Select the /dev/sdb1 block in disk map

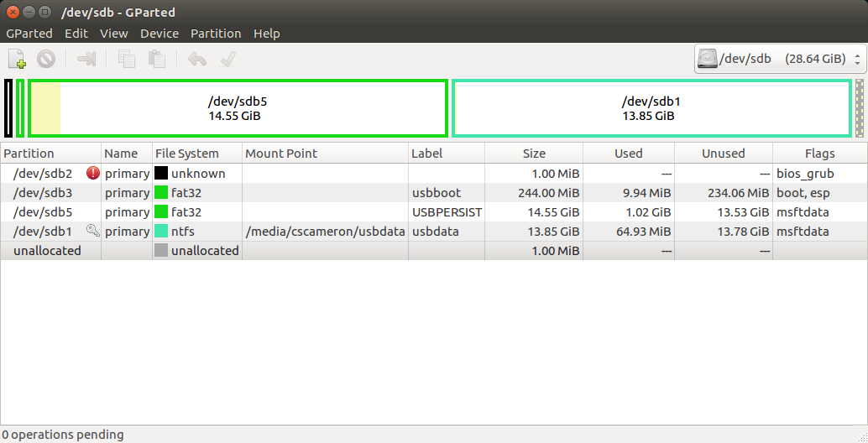point(651,108)
